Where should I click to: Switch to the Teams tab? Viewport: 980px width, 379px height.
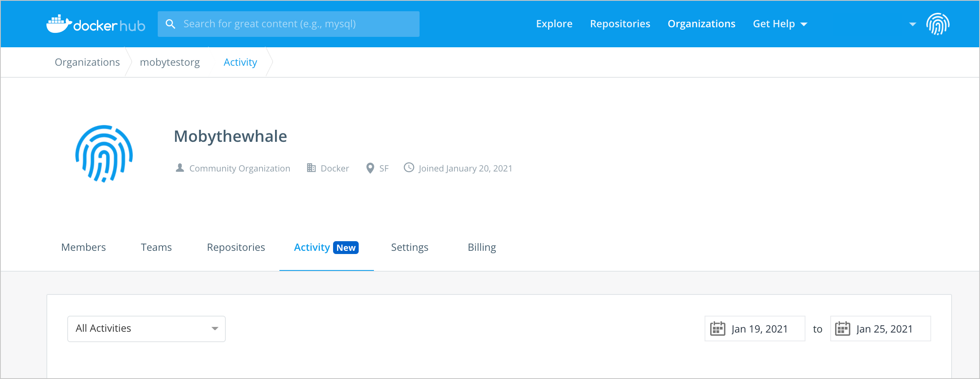click(x=156, y=247)
